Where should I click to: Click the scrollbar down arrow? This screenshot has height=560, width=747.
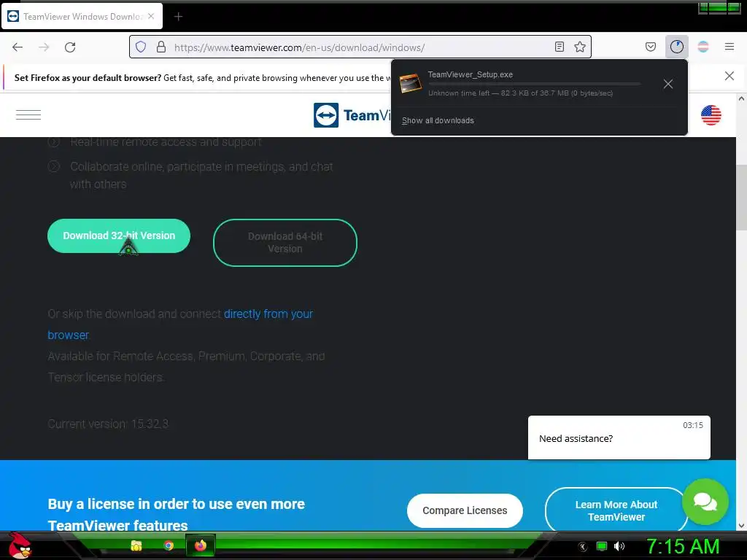point(741,526)
